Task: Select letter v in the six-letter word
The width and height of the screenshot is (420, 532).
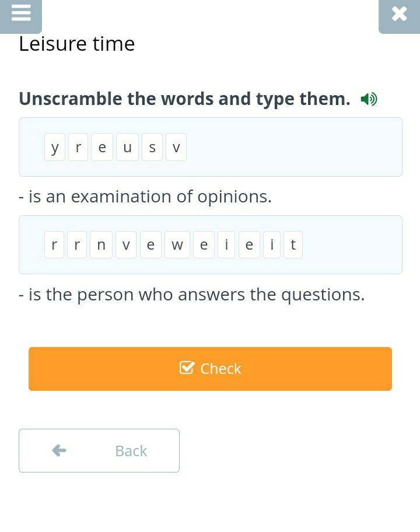Action: tap(176, 148)
